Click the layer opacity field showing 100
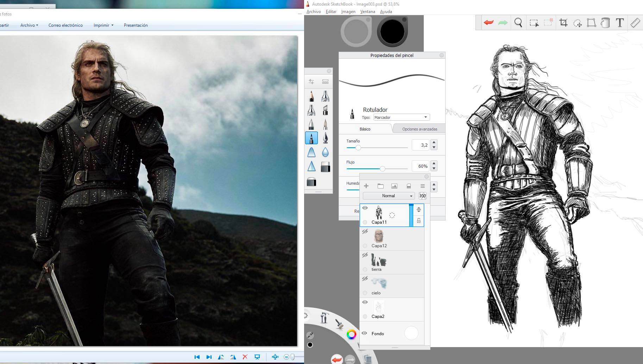 pos(423,196)
